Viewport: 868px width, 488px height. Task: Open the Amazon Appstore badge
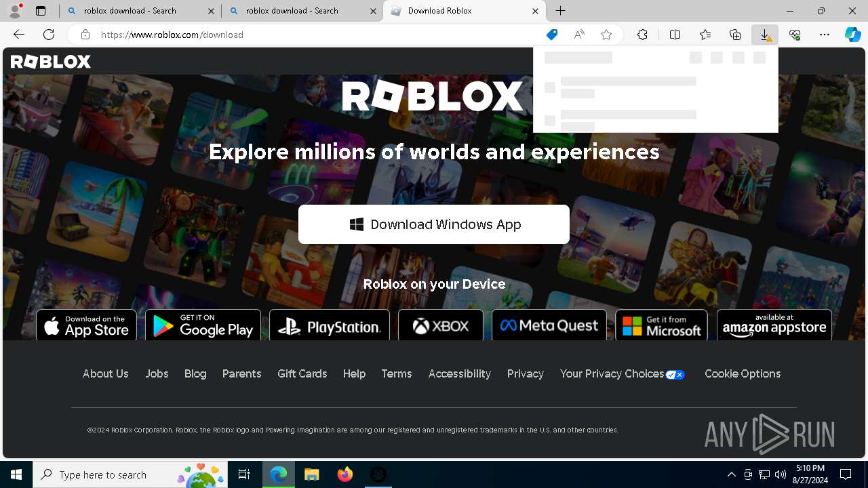click(774, 325)
